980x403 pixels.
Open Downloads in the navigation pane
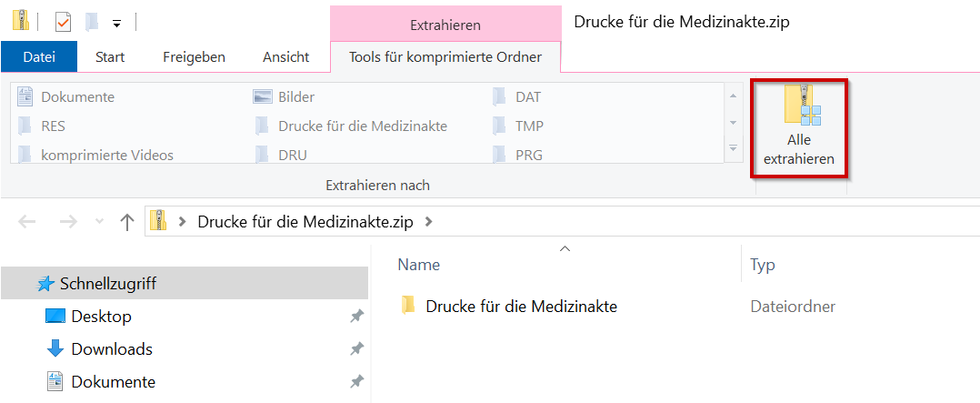click(x=111, y=349)
